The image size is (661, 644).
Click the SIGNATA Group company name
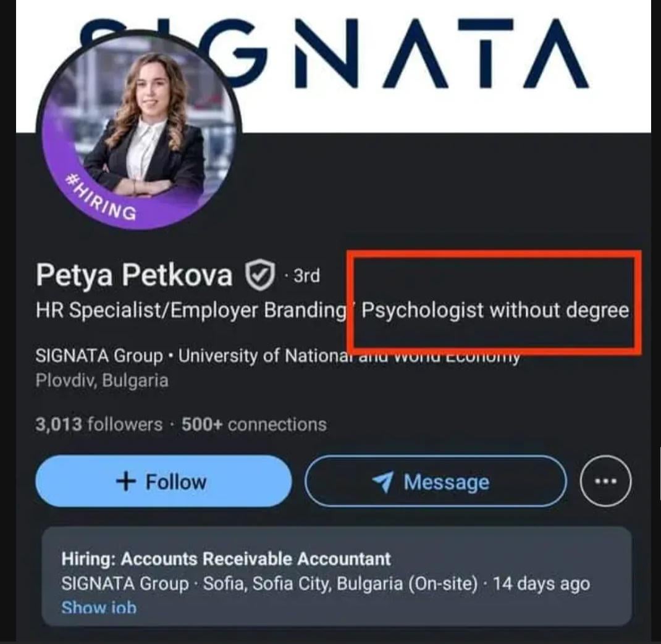click(x=99, y=356)
